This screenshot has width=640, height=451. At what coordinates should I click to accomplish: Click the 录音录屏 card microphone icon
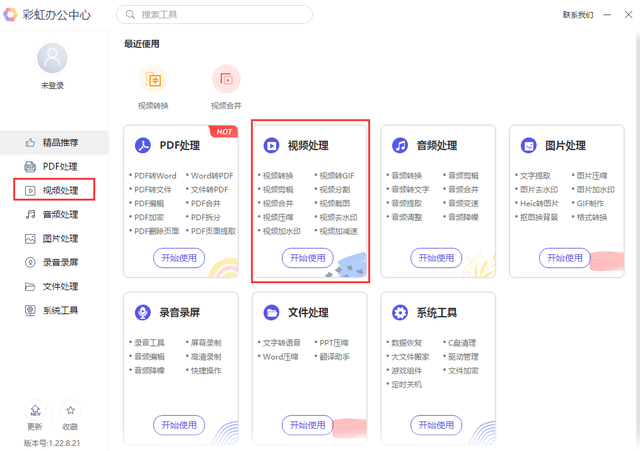pyautogui.click(x=143, y=313)
